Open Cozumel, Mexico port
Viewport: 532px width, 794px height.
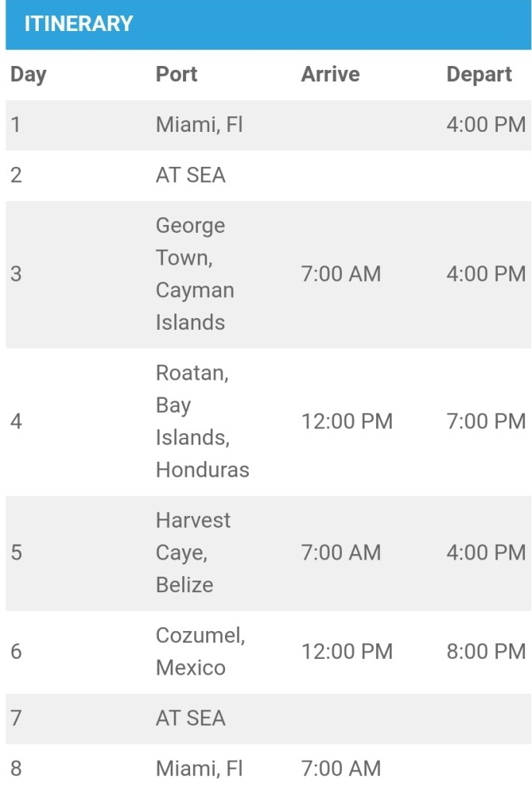click(200, 651)
